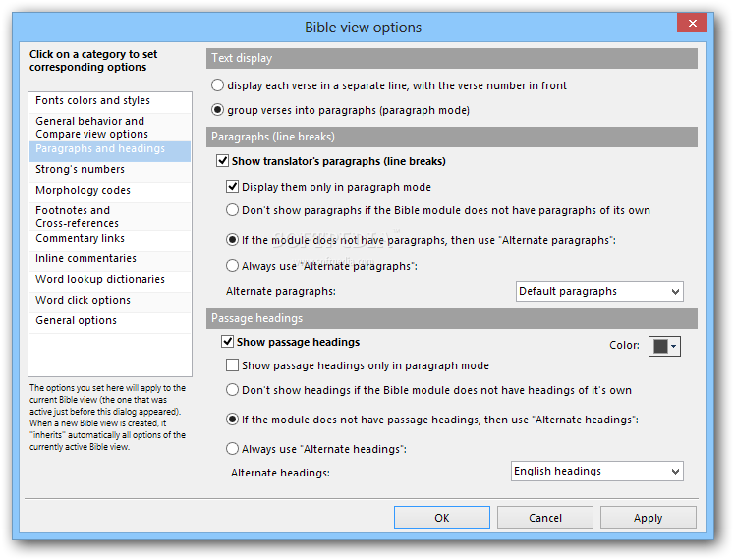Select 'Paragraphs and headings' category
Screen dimensions: 734x560
110,149
